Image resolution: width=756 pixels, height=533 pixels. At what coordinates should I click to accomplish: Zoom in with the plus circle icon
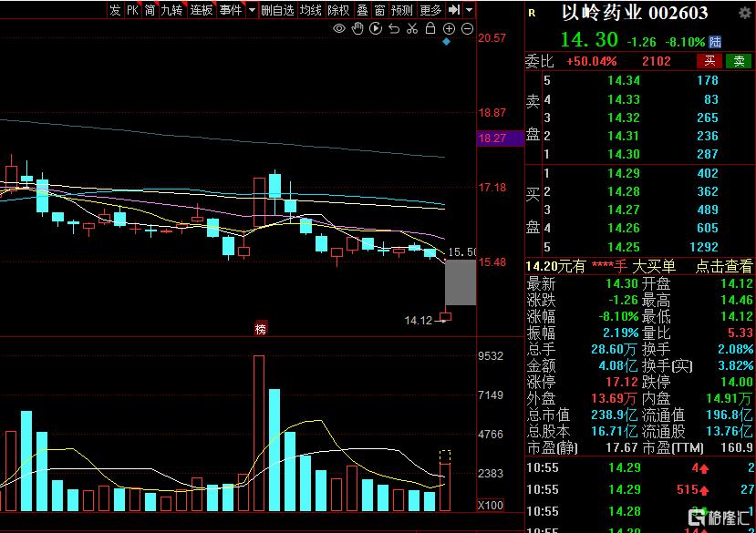[449, 29]
